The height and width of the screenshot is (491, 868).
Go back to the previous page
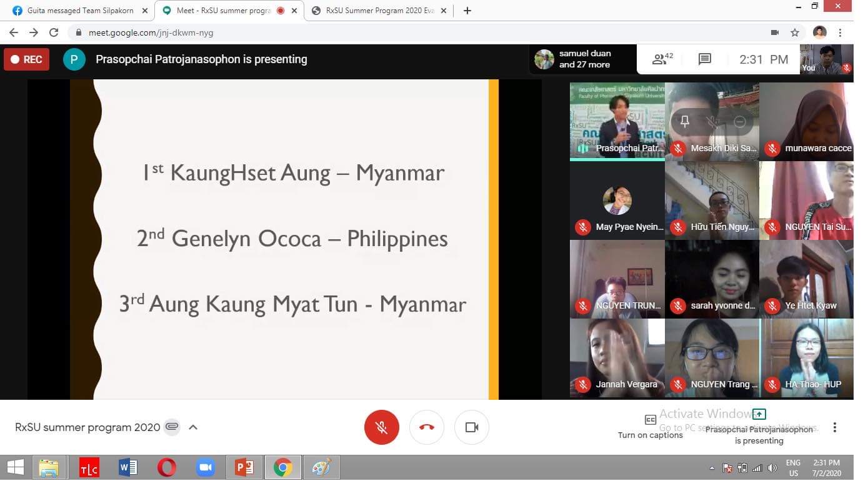14,32
